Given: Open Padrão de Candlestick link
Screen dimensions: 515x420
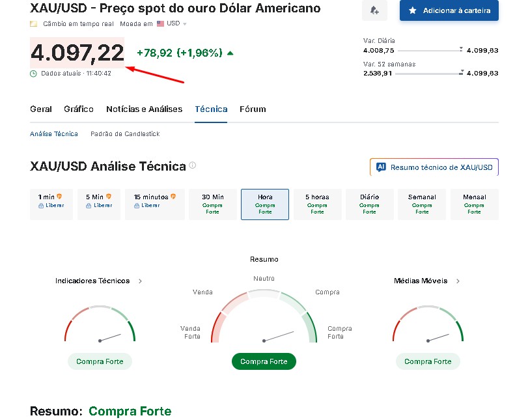Looking at the screenshot, I should 125,133.
